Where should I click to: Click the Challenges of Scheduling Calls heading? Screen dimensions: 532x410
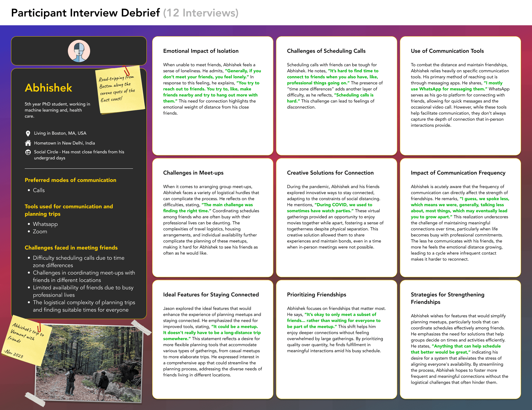click(x=326, y=51)
